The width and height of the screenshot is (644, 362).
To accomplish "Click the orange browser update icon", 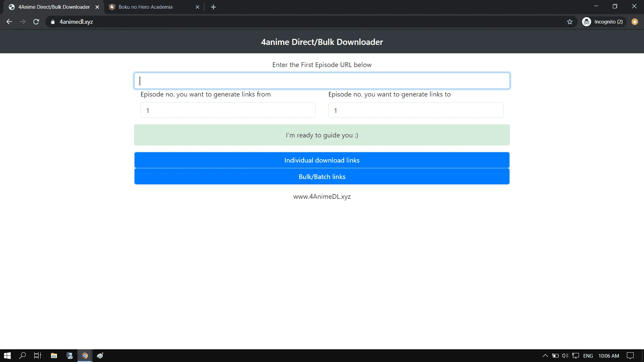I will tap(635, 22).
